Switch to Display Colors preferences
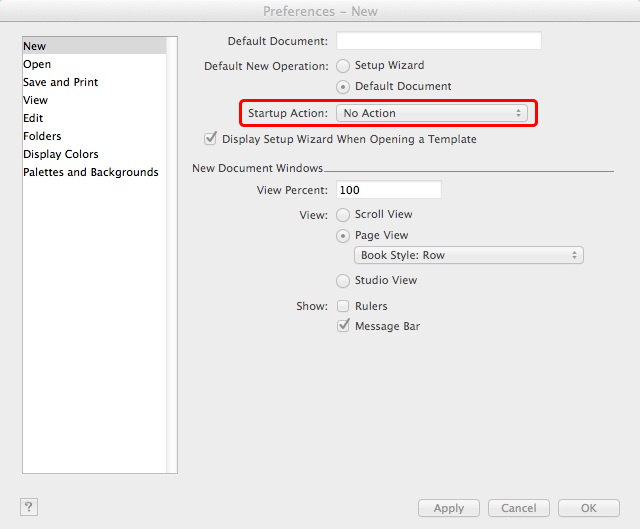 (x=61, y=154)
